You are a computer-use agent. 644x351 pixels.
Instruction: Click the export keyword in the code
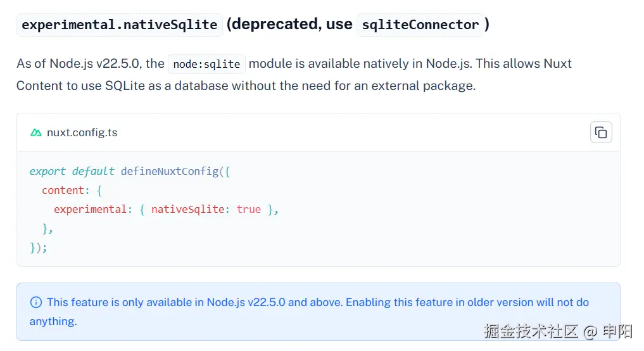pyautogui.click(x=47, y=171)
